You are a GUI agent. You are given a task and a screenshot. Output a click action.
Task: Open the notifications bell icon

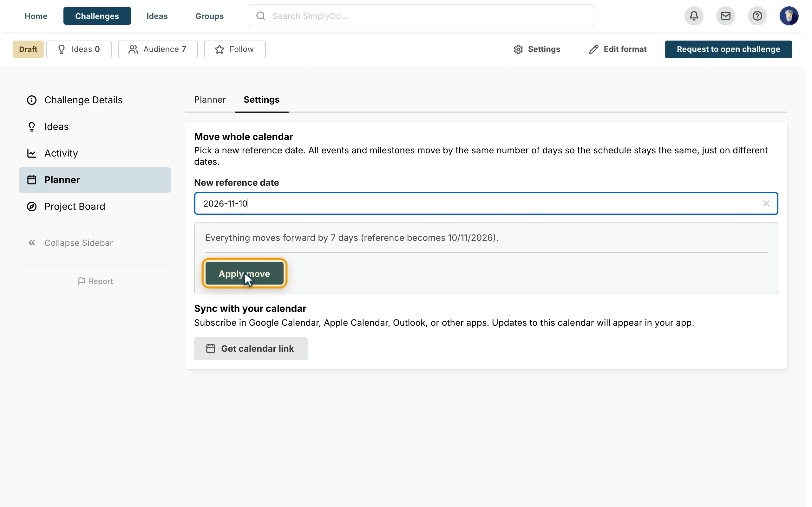694,16
